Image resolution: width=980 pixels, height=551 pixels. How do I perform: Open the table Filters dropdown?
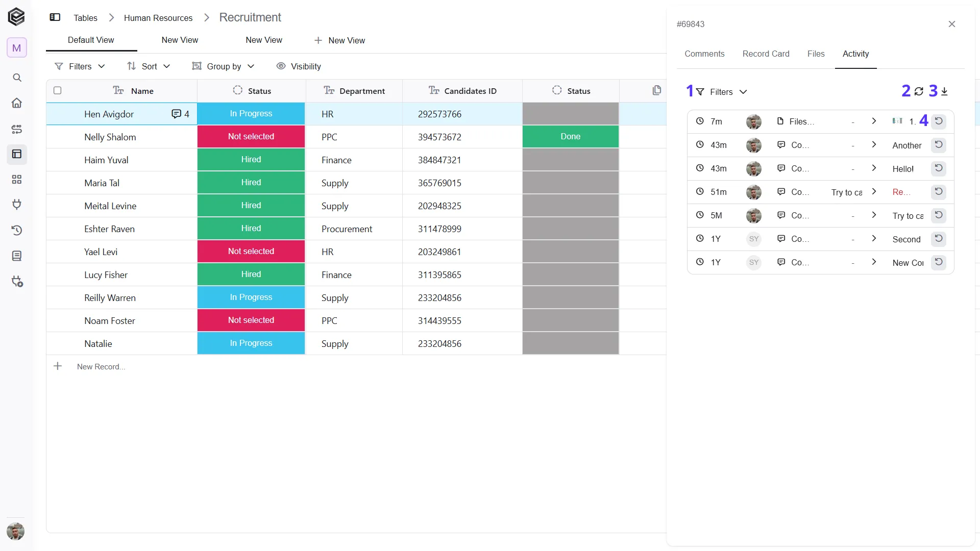pyautogui.click(x=80, y=66)
